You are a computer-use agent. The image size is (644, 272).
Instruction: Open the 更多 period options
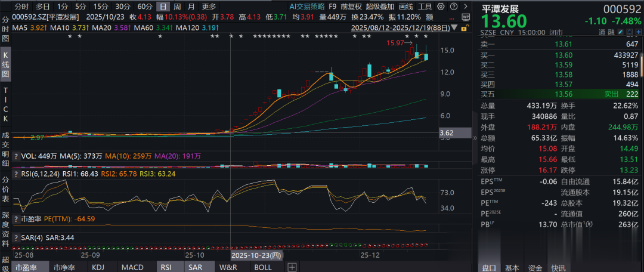point(209,7)
